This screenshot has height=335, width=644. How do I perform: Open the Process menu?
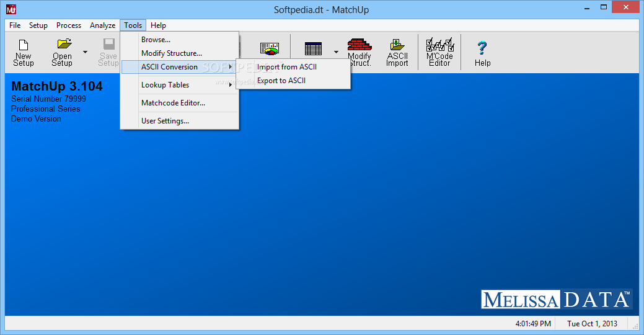pos(69,25)
